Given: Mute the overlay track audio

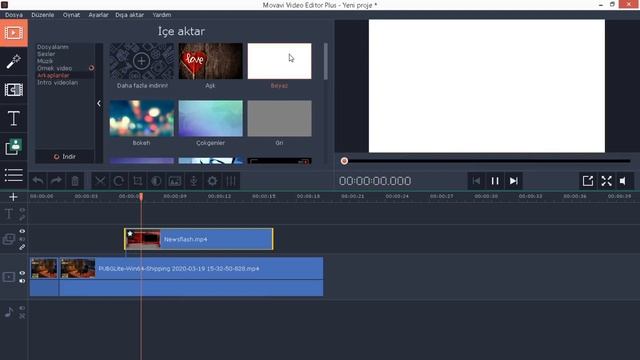Looking at the screenshot, I should [22, 239].
